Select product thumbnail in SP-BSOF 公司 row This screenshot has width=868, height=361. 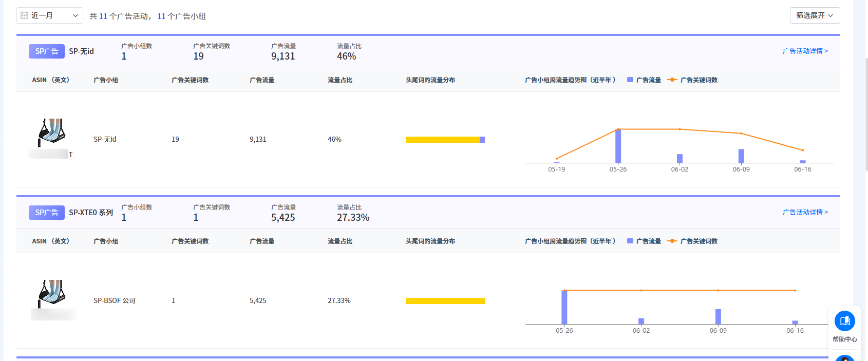pyautogui.click(x=52, y=293)
